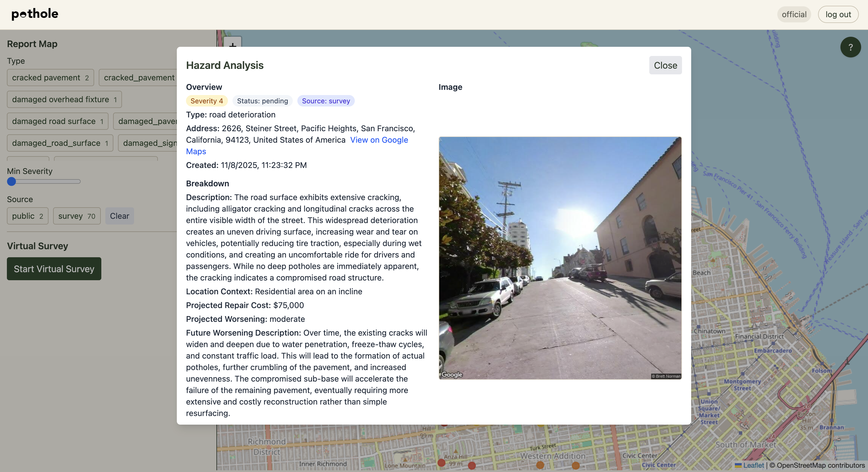Viewport: 868px width, 472px height.
Task: Click the red map marker near Anza Hill
Action: coord(441,463)
